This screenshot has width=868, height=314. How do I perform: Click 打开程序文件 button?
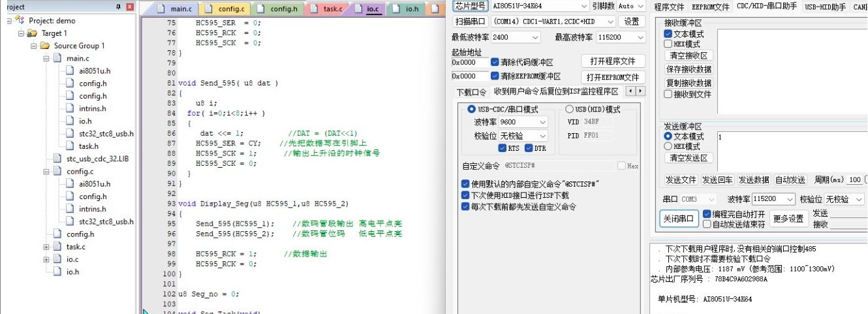[x=613, y=61]
